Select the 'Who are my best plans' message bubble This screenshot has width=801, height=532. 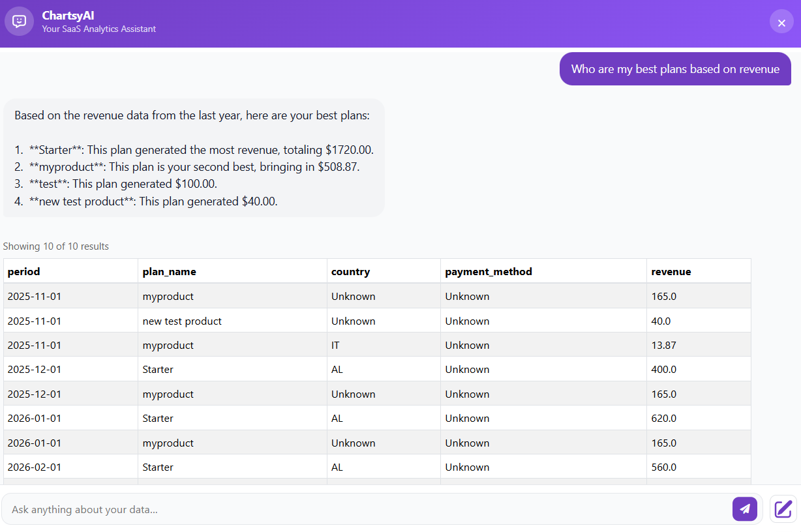(x=675, y=68)
